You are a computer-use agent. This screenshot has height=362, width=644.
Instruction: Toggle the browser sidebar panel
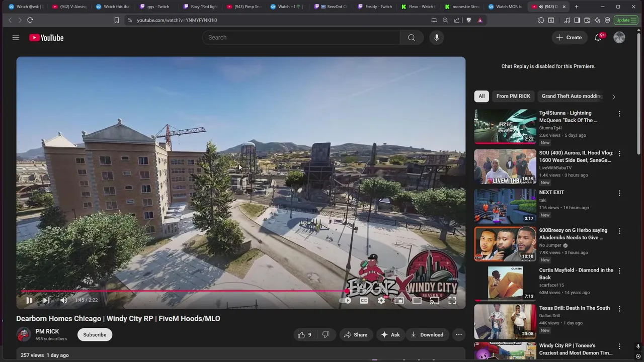tap(577, 20)
